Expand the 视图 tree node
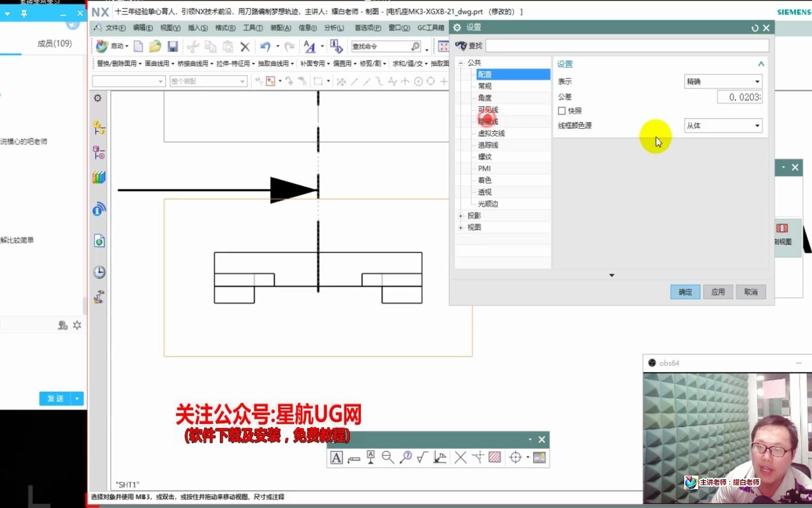This screenshot has height=508, width=812. tap(461, 228)
